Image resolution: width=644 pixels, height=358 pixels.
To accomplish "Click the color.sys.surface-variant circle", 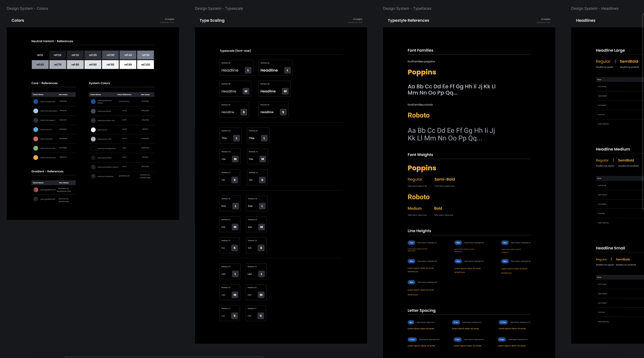I will click(x=93, y=167).
